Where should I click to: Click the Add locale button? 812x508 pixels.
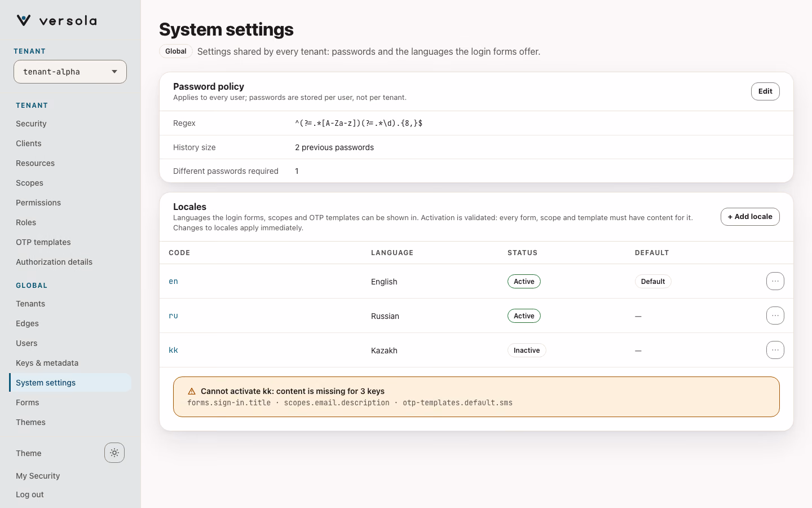pos(750,217)
